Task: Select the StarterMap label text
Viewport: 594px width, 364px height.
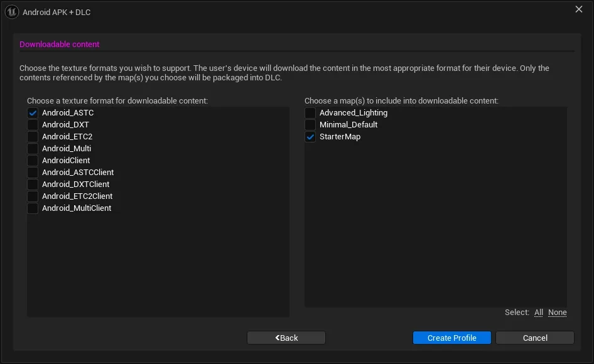Action: click(x=340, y=137)
